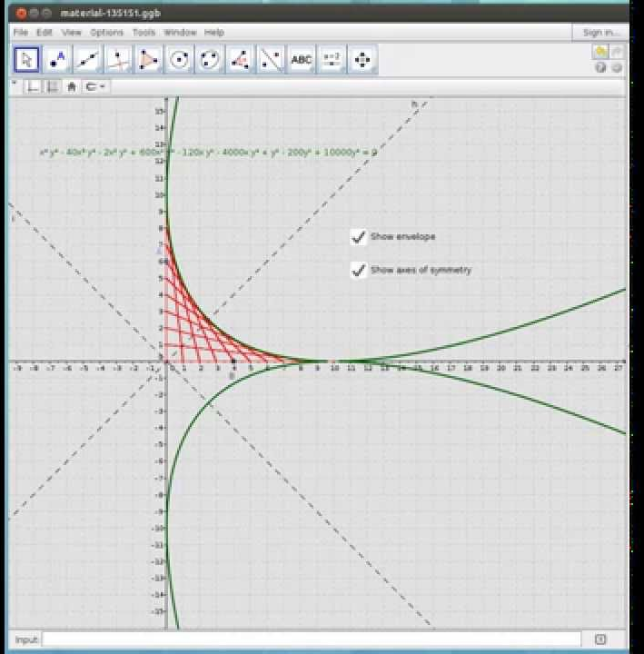
Task: Select the Polygon tool
Action: point(148,60)
